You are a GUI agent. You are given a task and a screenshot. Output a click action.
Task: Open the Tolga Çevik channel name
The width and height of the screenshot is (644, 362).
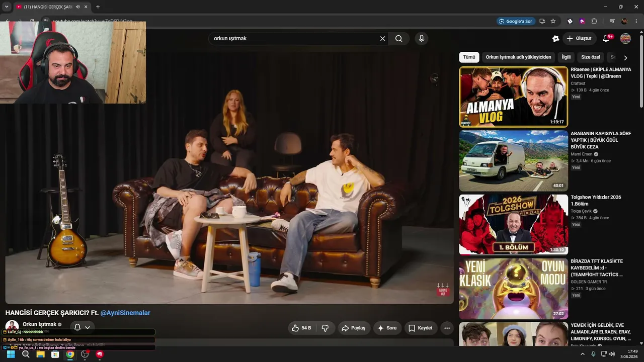click(x=581, y=211)
